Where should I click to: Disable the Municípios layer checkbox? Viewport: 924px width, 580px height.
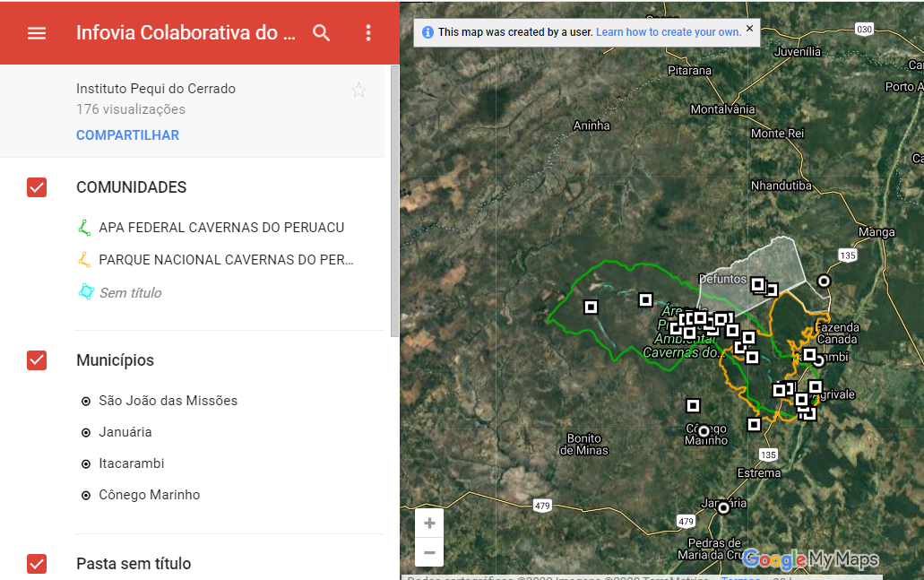(36, 360)
